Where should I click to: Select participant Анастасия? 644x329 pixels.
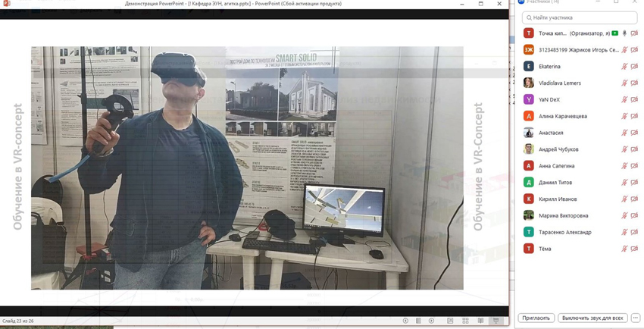click(580, 133)
